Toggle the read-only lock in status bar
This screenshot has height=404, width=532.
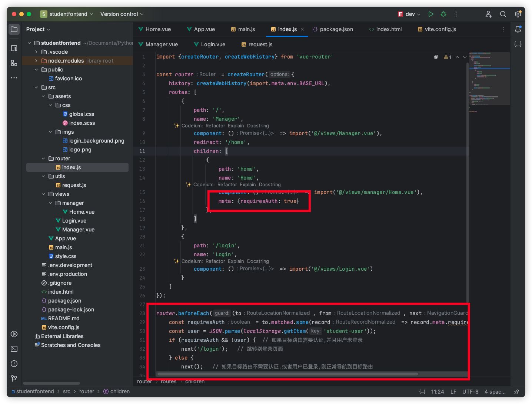[x=516, y=392]
